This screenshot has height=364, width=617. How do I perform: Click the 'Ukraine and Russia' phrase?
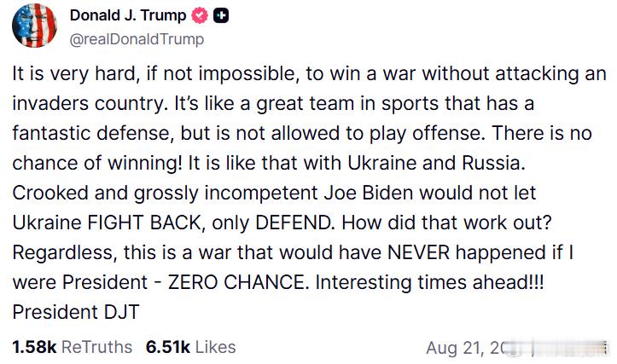click(x=435, y=163)
